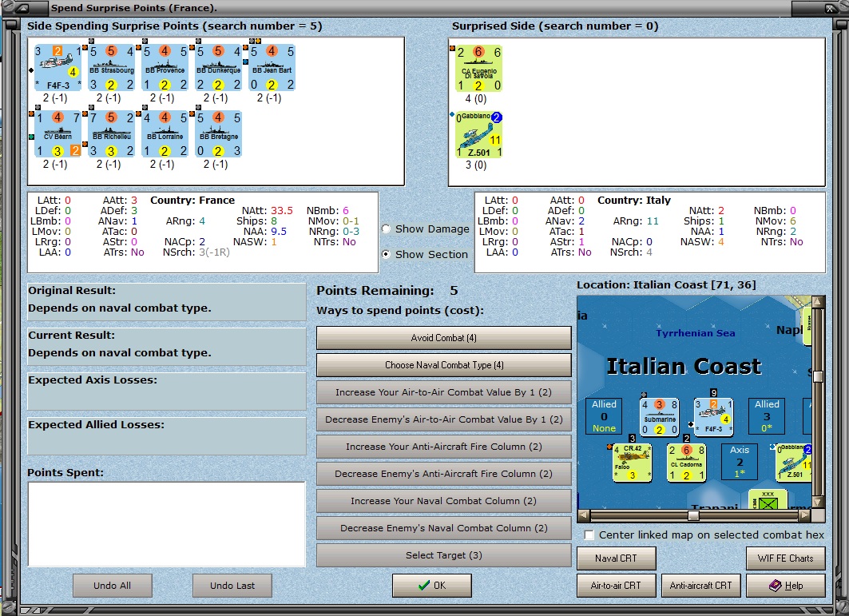The height and width of the screenshot is (616, 849).
Task: Click Increase Your Naval Combat Column
Action: (443, 501)
